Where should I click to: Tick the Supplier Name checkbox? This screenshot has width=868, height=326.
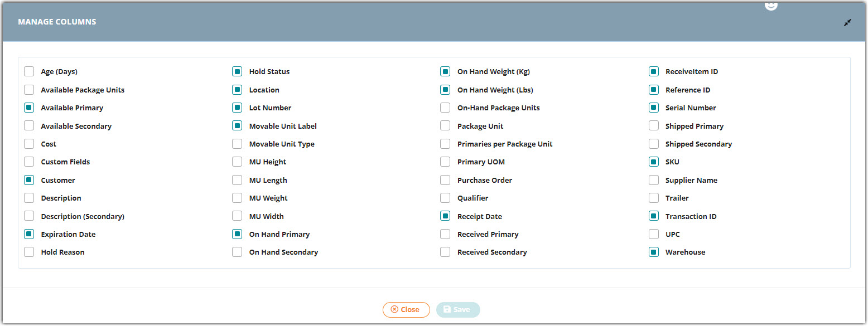coord(654,180)
